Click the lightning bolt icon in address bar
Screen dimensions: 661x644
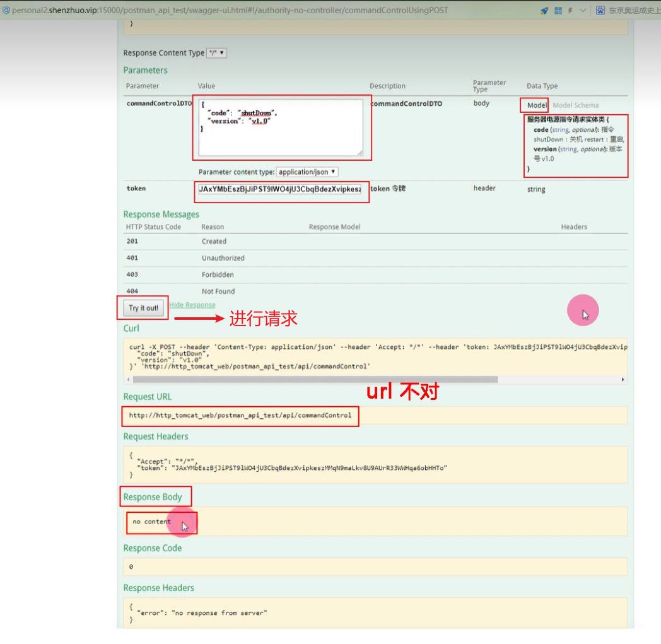tap(570, 11)
